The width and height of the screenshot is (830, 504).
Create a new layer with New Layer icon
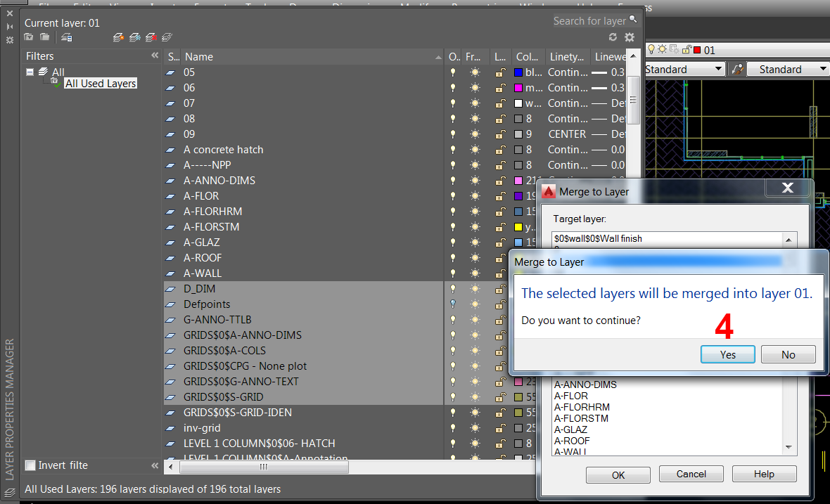[x=120, y=37]
